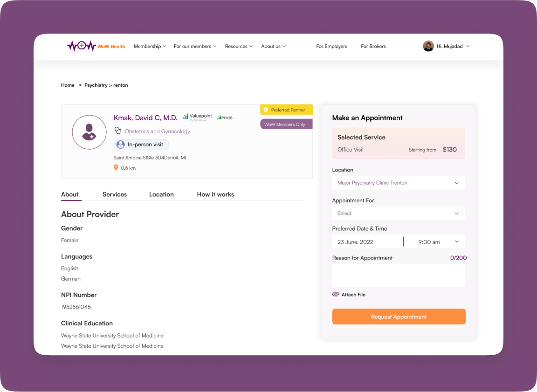Click the Reason for Appointment text box

[398, 275]
